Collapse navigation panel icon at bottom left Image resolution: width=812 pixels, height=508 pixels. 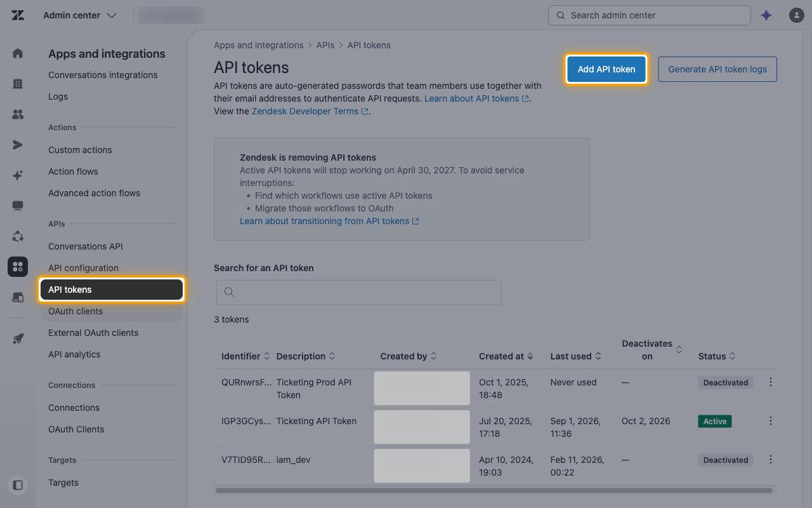pyautogui.click(x=18, y=485)
